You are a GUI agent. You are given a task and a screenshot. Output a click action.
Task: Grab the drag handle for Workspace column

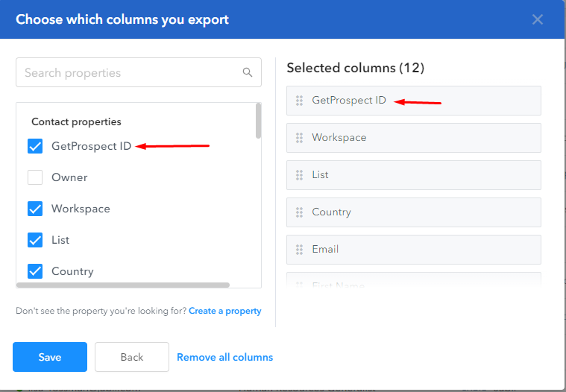[x=299, y=138]
